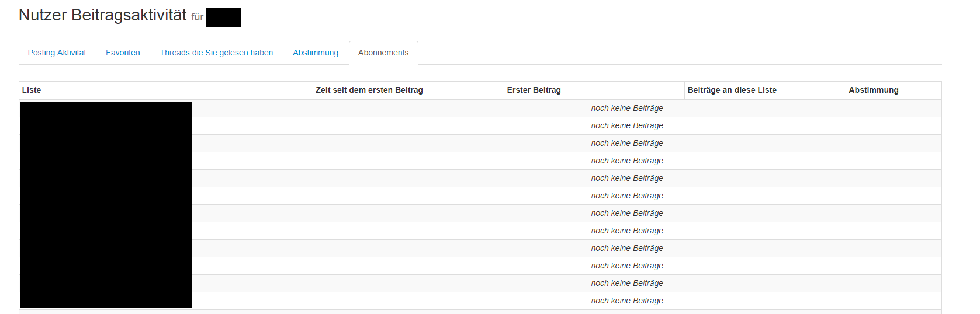The height and width of the screenshot is (314, 980).
Task: Click Beiträge an diese Liste header
Action: pos(732,90)
